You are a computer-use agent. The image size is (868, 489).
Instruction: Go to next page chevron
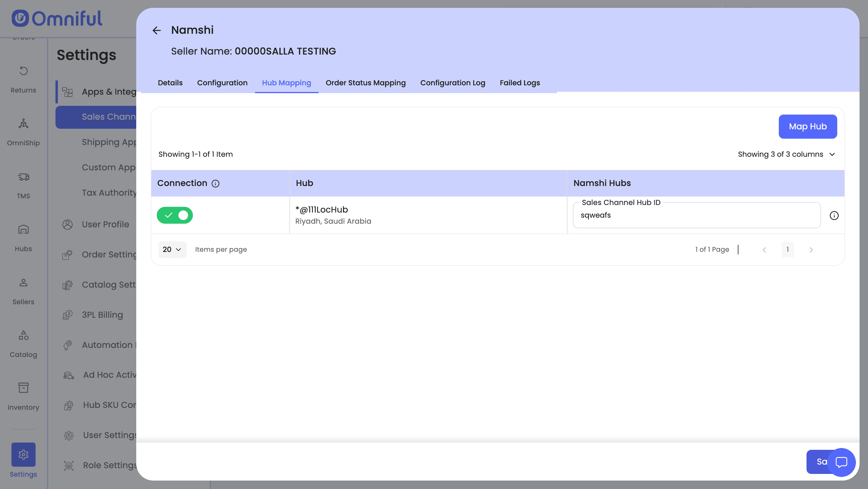tap(811, 250)
